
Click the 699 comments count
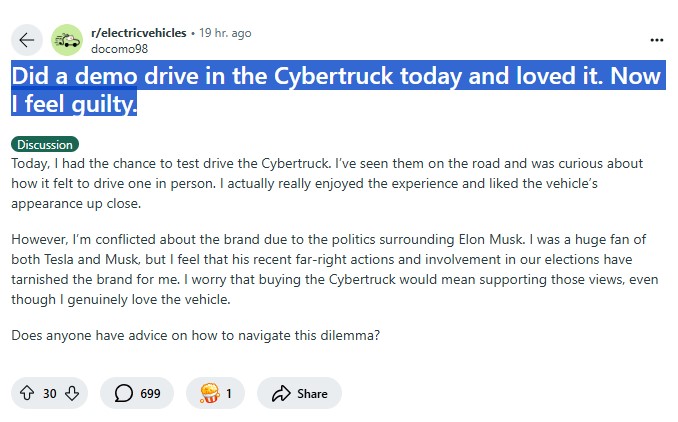click(x=150, y=393)
